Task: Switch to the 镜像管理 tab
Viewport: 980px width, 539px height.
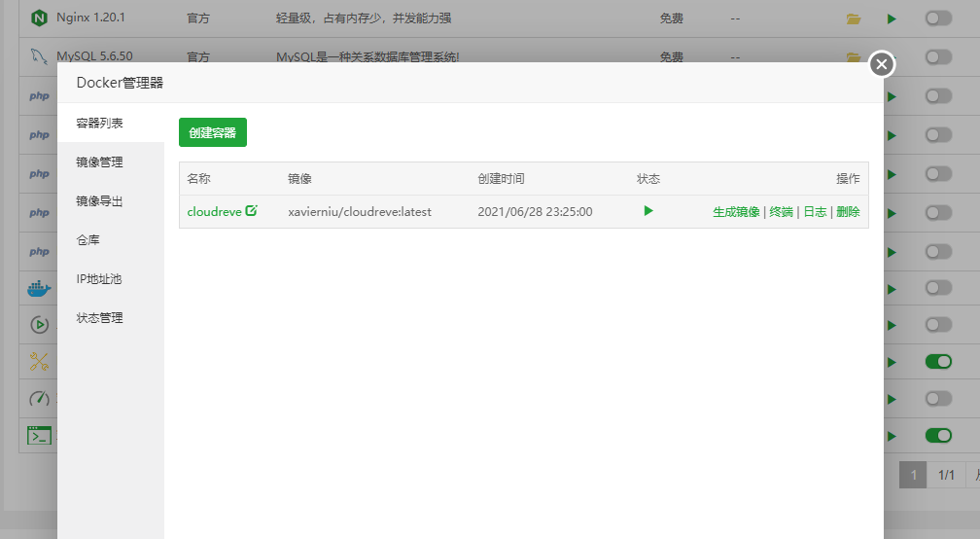Action: [111, 162]
